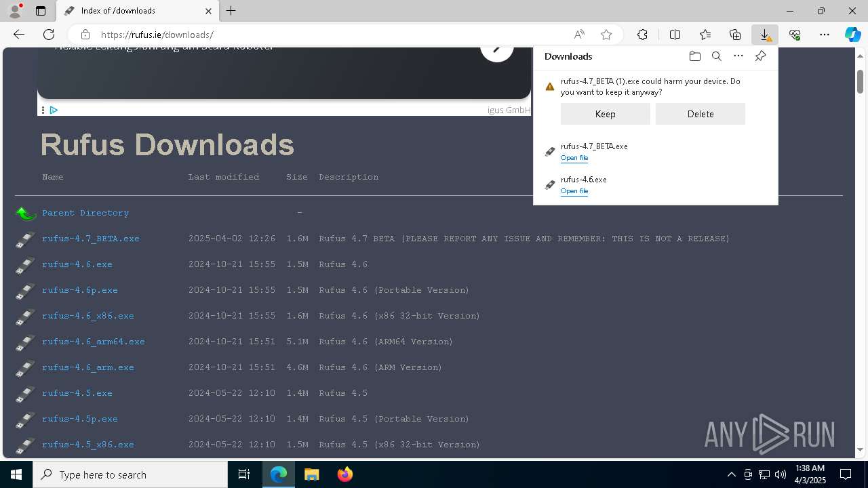Search downloads magnifier icon
This screenshot has height=488, width=868.
(x=716, y=56)
